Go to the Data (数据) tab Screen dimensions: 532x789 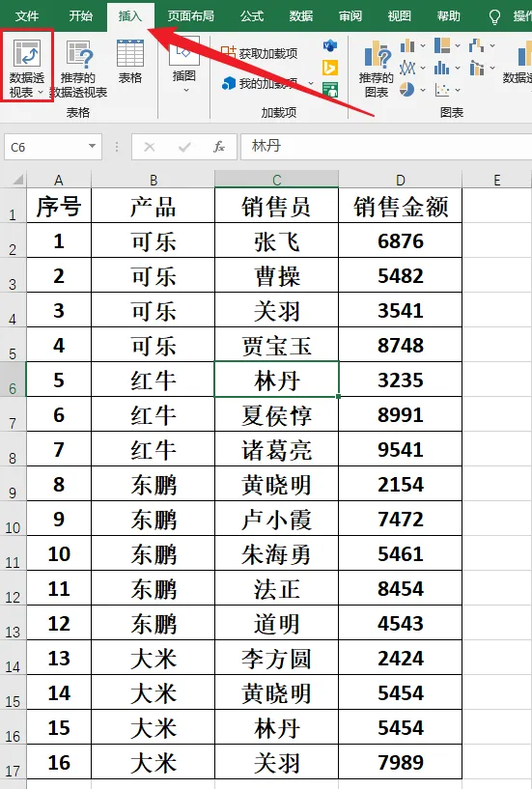301,16
